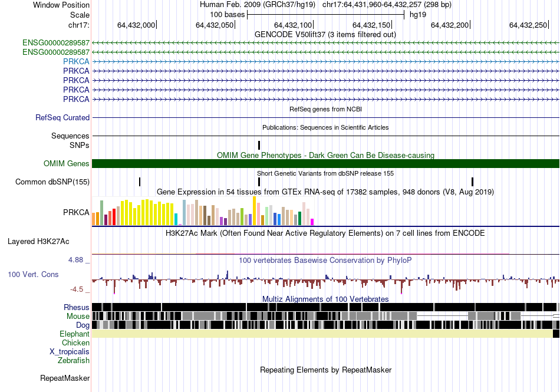Click the cyan bar in the GTEx chart
Image resolution: width=560 pixels, height=392 pixels.
(x=176, y=219)
